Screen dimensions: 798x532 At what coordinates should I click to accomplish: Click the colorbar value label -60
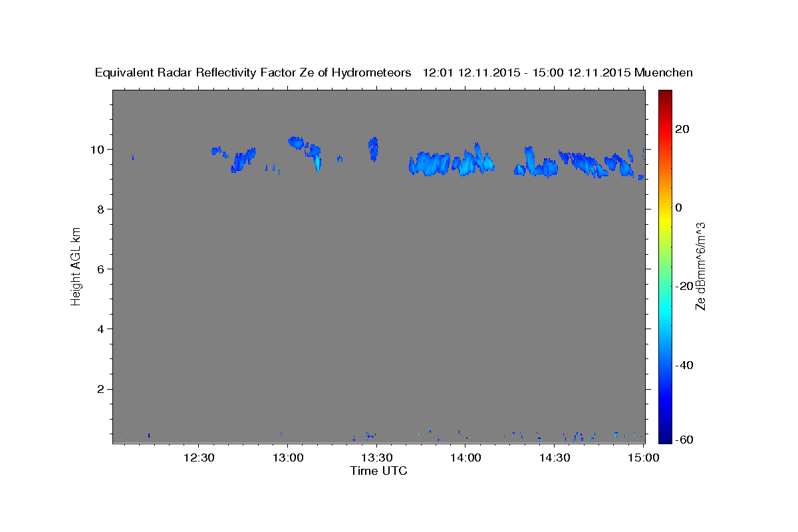[684, 439]
